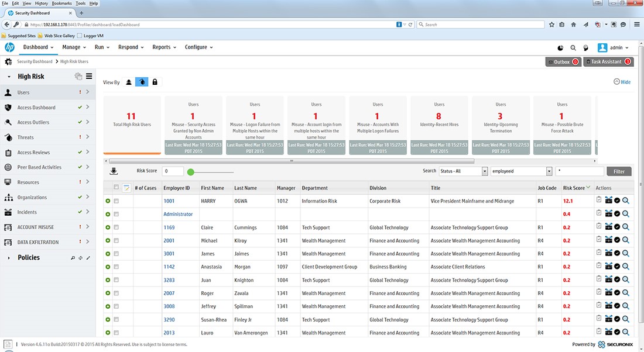The image size is (644, 352).
Task: Click the pie chart icon in top navigation
Action: pos(560,48)
